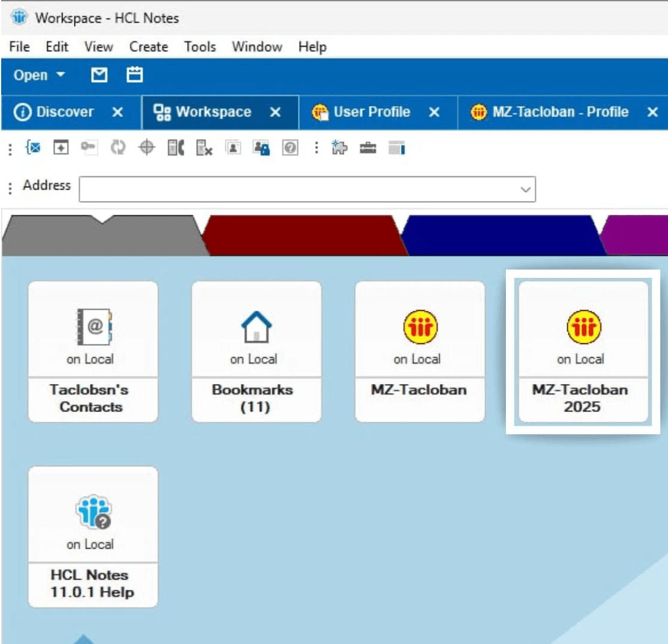
Task: Click the first toolbar icon with blue envelope
Action: pos(33,148)
